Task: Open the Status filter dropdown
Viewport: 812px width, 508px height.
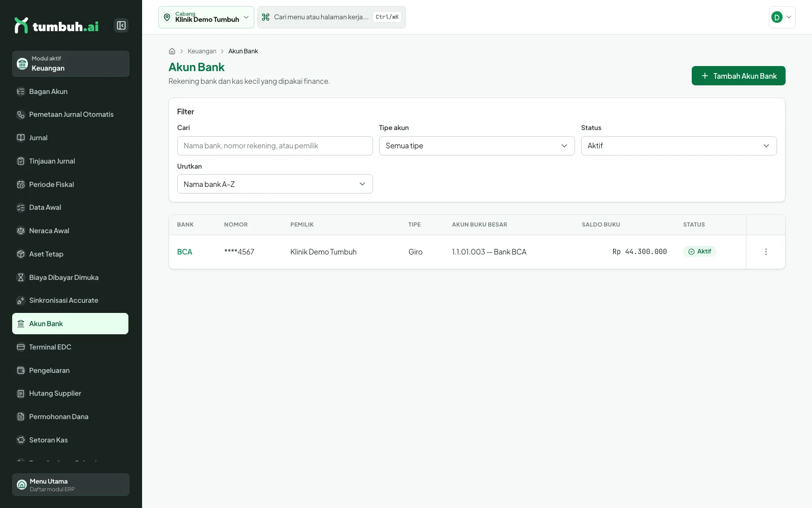Action: click(x=679, y=146)
